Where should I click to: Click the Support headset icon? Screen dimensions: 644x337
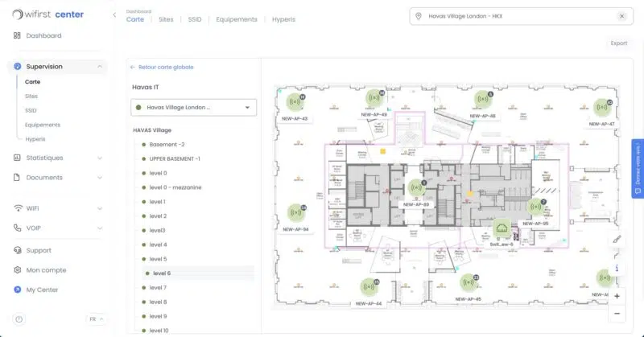[x=17, y=250]
